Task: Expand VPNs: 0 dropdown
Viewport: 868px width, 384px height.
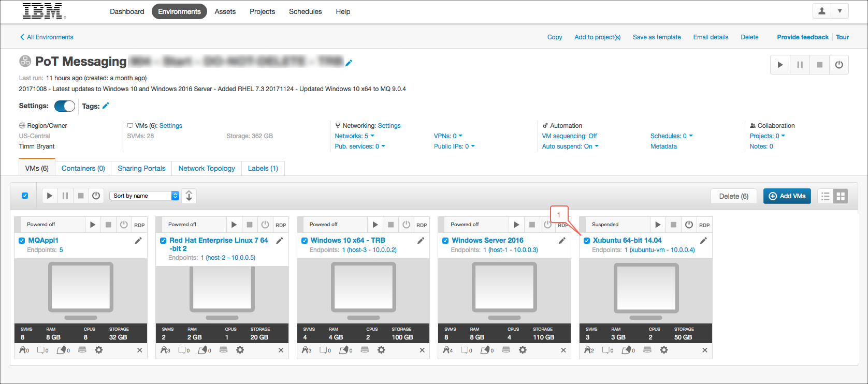Action: coord(448,136)
